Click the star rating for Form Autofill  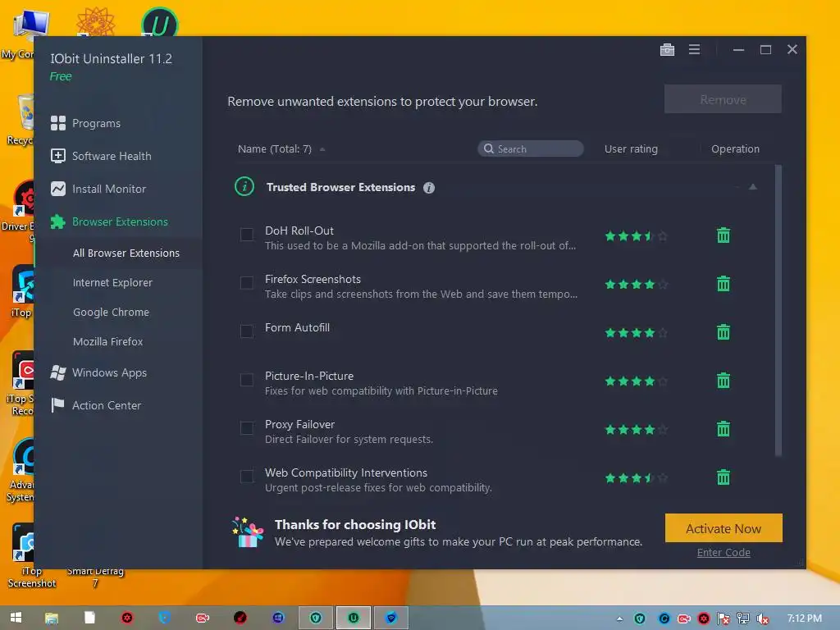[636, 333]
